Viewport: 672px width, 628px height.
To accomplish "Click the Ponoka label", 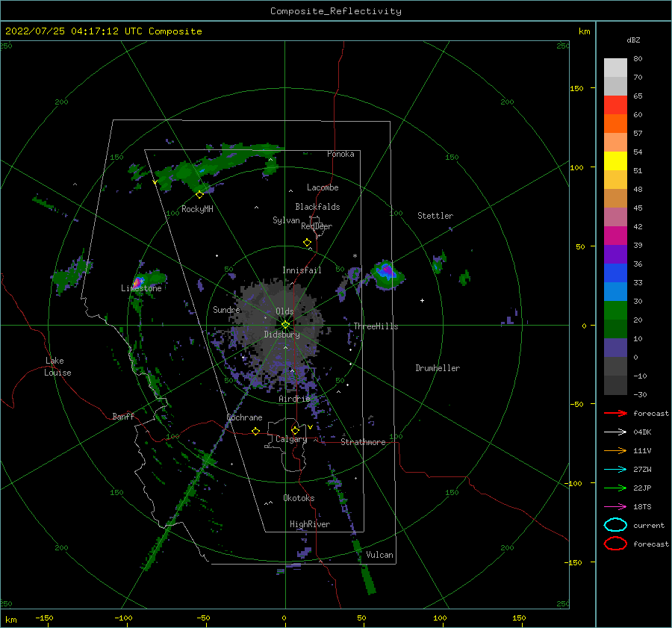I will point(340,154).
